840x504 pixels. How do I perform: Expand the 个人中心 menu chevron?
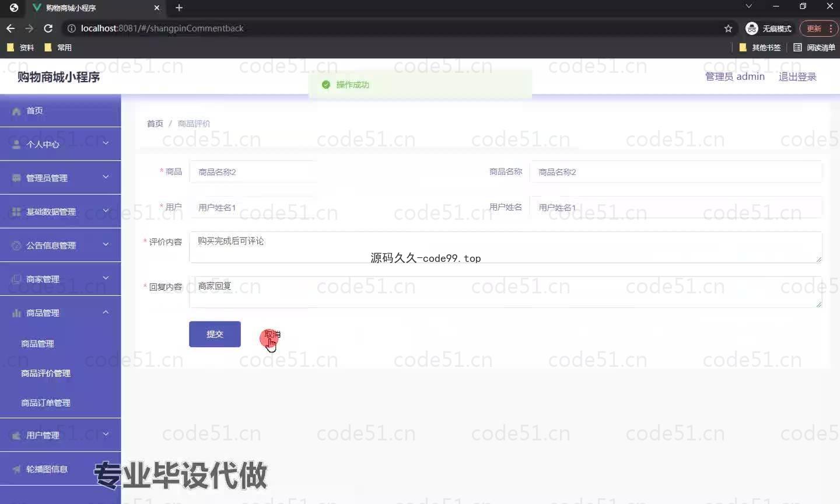click(106, 143)
